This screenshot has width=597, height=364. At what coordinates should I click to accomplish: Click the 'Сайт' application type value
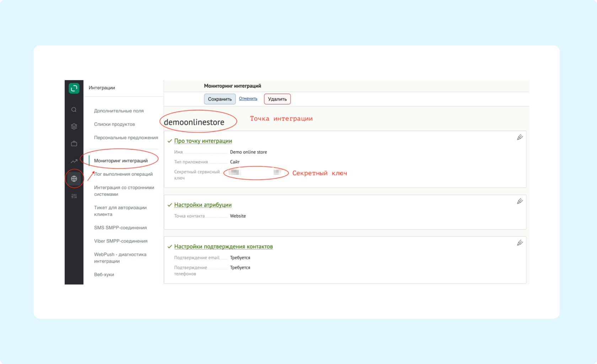235,162
